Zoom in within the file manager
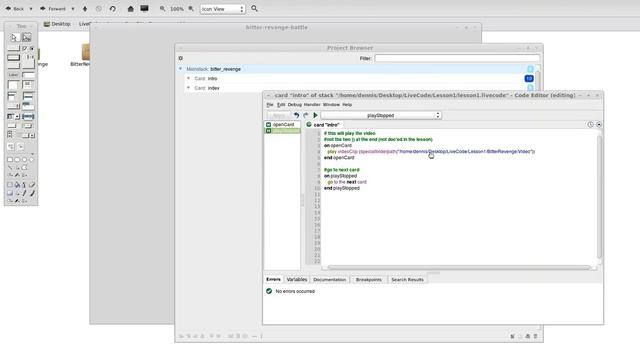 [x=191, y=9]
